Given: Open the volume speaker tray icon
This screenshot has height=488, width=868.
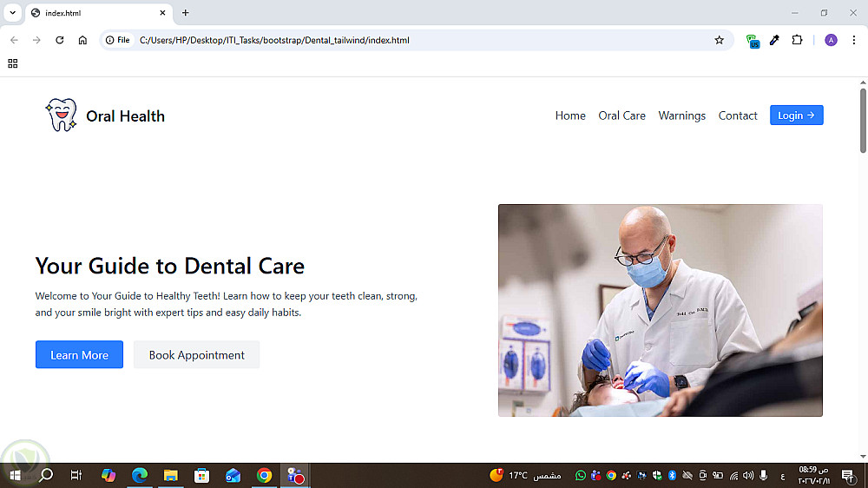Looking at the screenshot, I should 748,475.
